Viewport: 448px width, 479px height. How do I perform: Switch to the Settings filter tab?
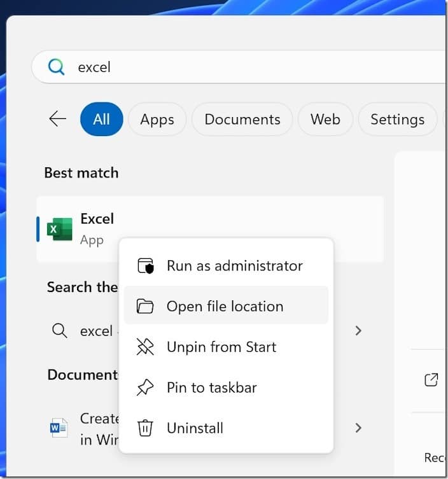point(398,119)
